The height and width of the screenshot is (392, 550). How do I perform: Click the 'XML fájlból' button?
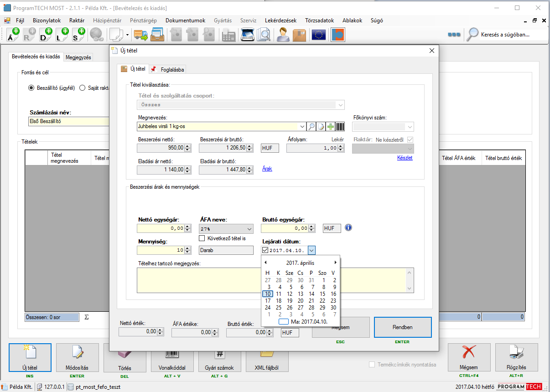267,357
